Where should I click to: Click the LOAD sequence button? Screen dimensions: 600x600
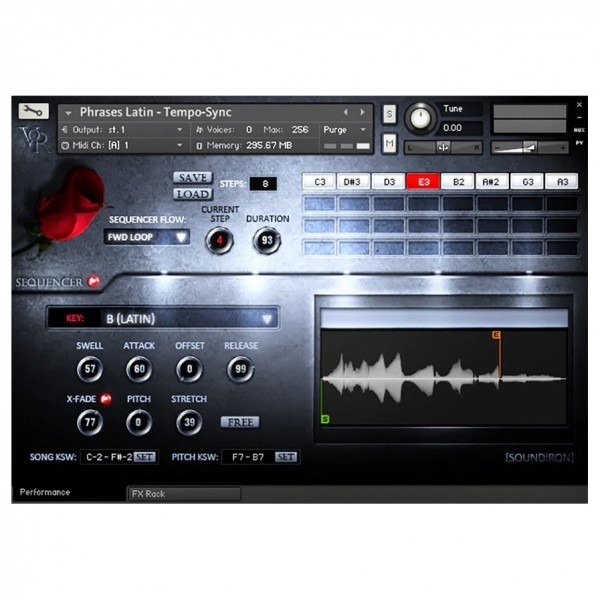pyautogui.click(x=193, y=194)
